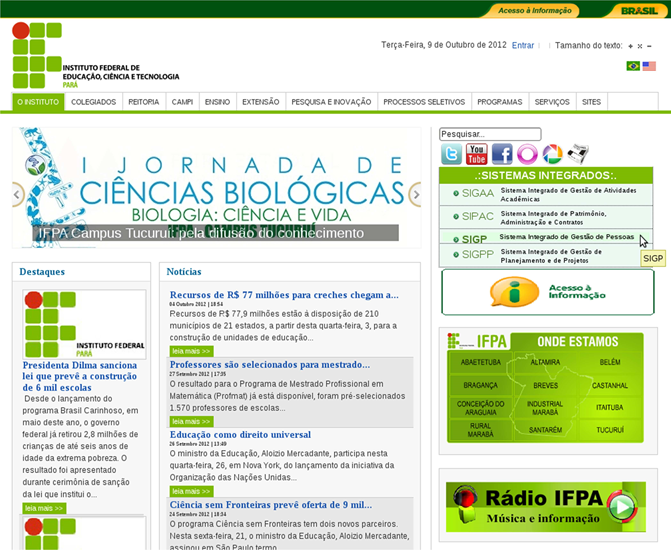Screen dimensions: 671x550
Task: Open the pink Flickr circle icon
Action: click(527, 154)
